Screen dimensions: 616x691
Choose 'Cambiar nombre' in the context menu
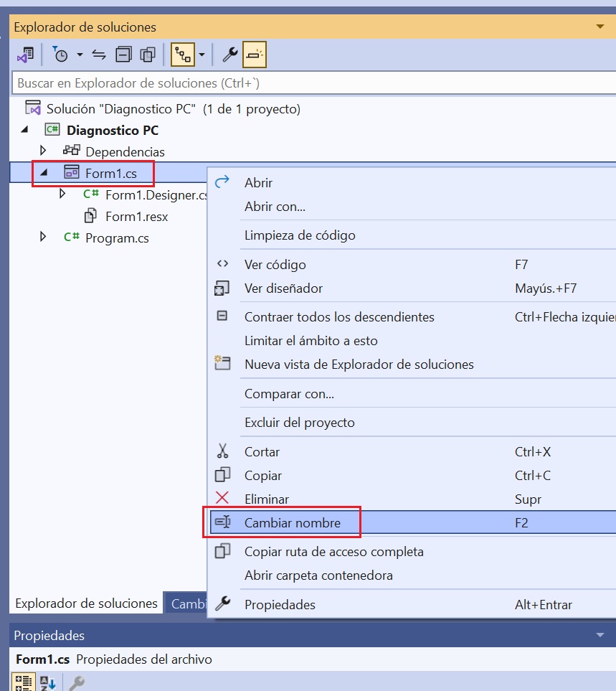(293, 523)
